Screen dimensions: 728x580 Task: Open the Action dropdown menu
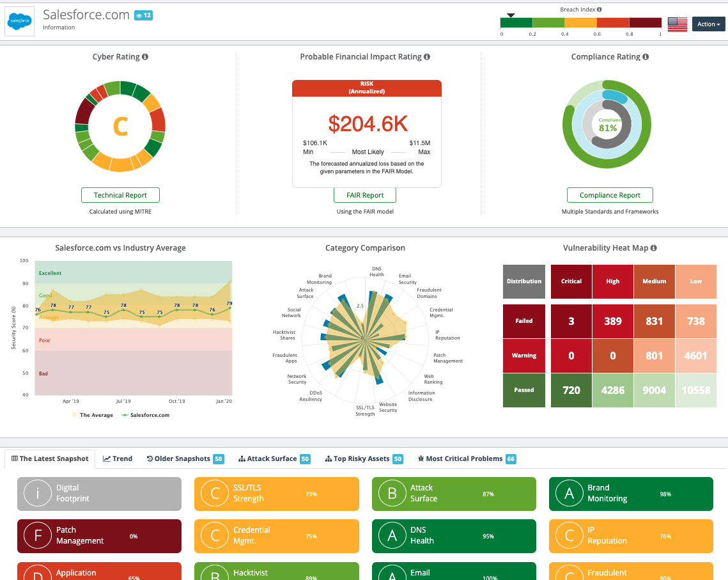coord(708,24)
